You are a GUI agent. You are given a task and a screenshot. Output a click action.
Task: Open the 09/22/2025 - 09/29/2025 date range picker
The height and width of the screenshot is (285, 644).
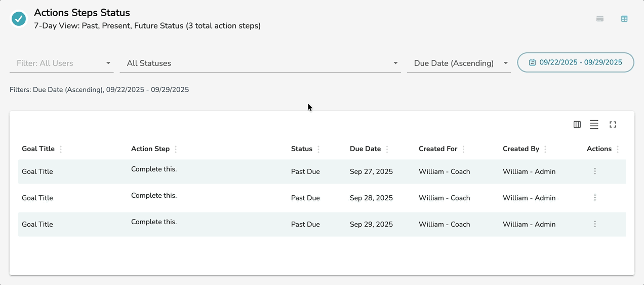(x=576, y=62)
